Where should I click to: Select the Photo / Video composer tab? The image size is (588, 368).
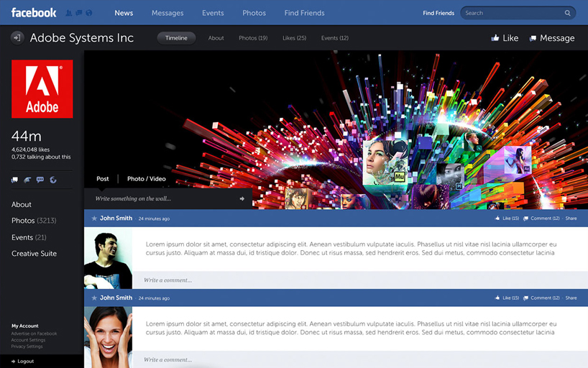[x=146, y=179]
